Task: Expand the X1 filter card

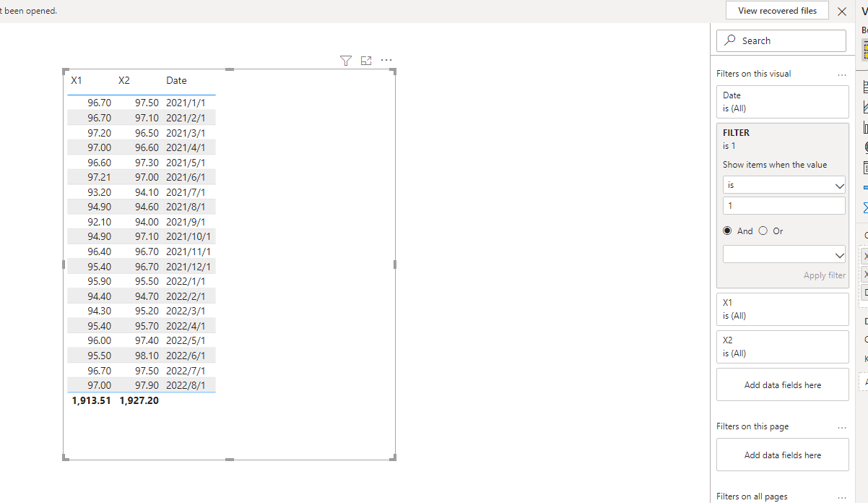Action: (783, 309)
